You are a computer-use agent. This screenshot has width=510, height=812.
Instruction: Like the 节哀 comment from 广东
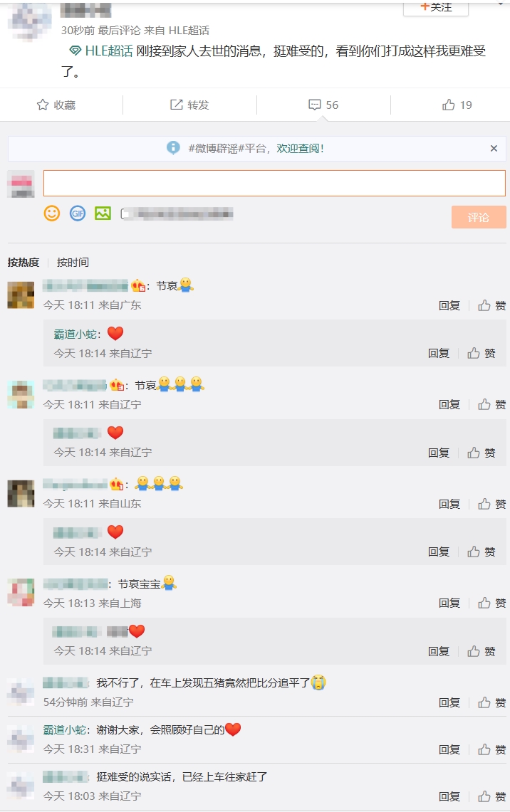pos(492,305)
